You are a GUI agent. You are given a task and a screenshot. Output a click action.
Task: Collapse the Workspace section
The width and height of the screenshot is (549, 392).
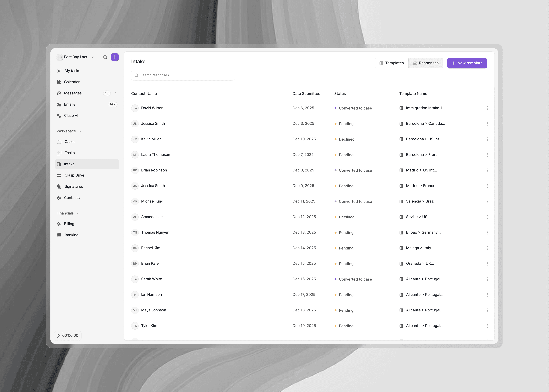pyautogui.click(x=80, y=131)
